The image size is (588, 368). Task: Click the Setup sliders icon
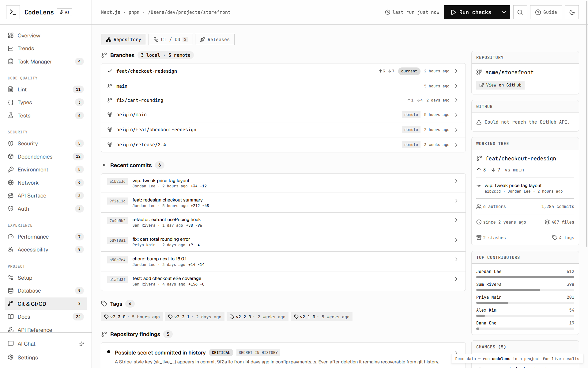point(11,278)
